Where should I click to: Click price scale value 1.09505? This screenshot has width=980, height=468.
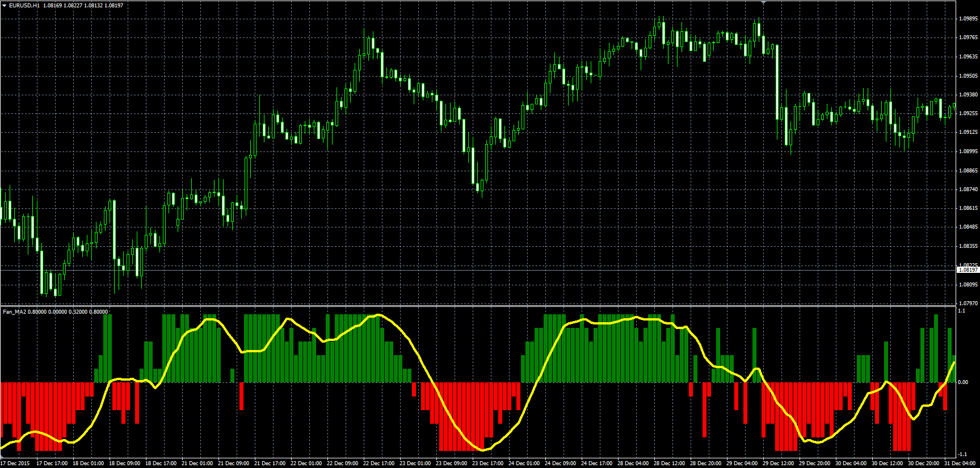[969, 75]
